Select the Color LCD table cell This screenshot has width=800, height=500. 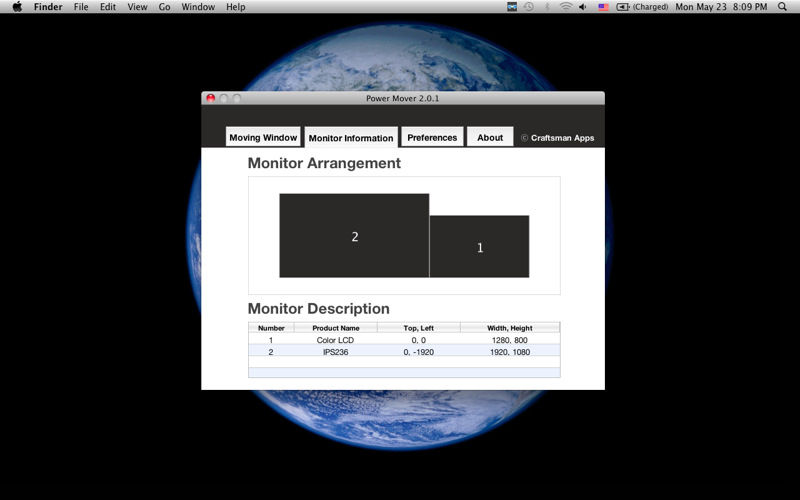click(x=335, y=340)
